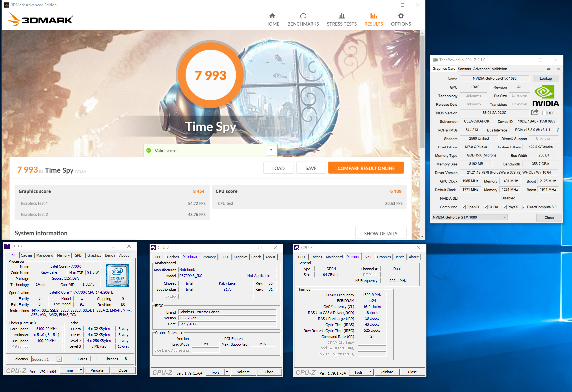Click the 3DMark scrollbar up arrow

click(x=422, y=33)
